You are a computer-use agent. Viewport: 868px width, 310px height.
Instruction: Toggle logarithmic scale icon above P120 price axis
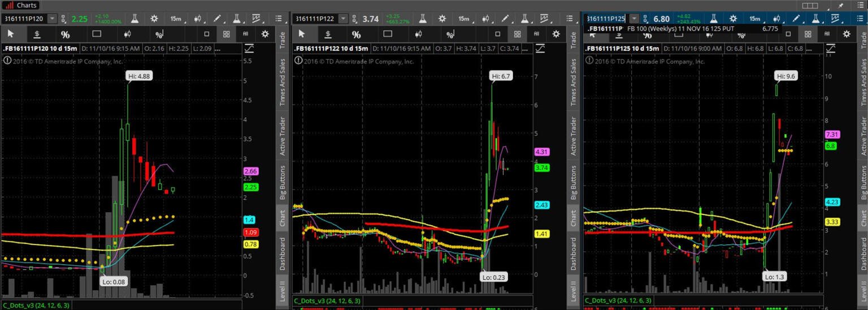click(249, 49)
